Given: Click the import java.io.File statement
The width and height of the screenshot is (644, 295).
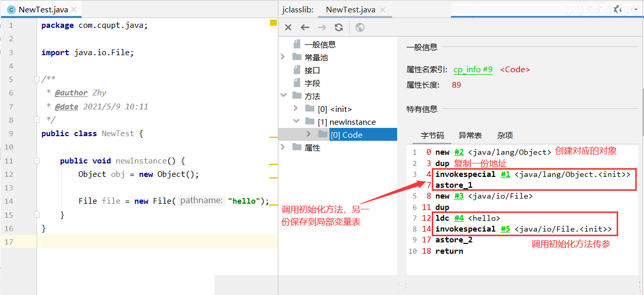Looking at the screenshot, I should [88, 53].
